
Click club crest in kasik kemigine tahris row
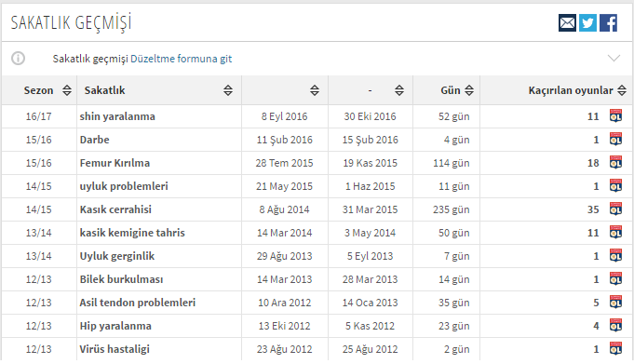pyautogui.click(x=615, y=233)
